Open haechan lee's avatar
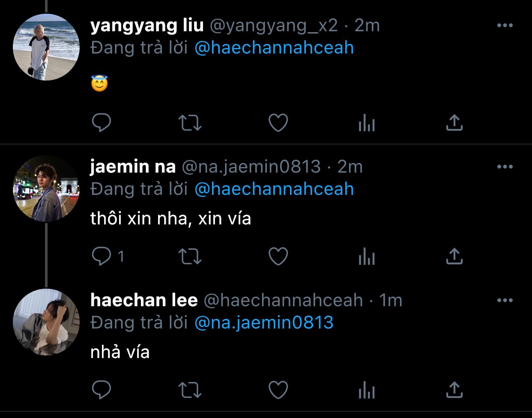Image resolution: width=532 pixels, height=418 pixels. tap(46, 322)
